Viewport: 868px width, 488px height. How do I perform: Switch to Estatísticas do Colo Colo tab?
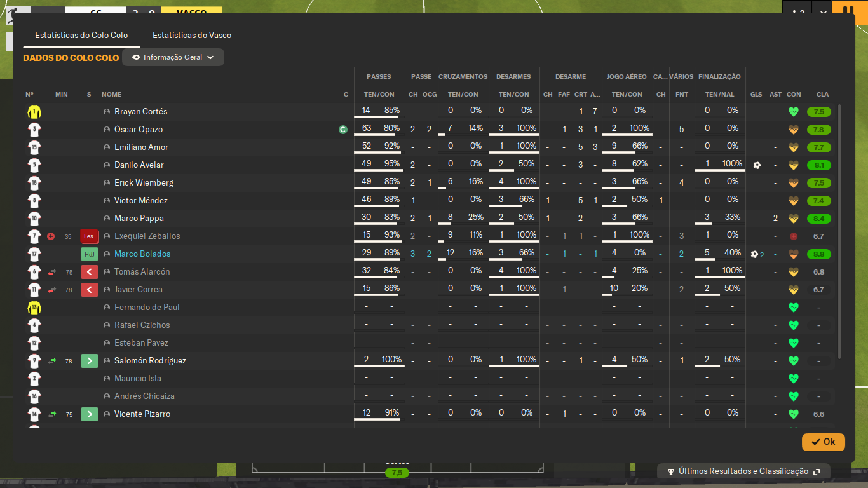pyautogui.click(x=81, y=36)
